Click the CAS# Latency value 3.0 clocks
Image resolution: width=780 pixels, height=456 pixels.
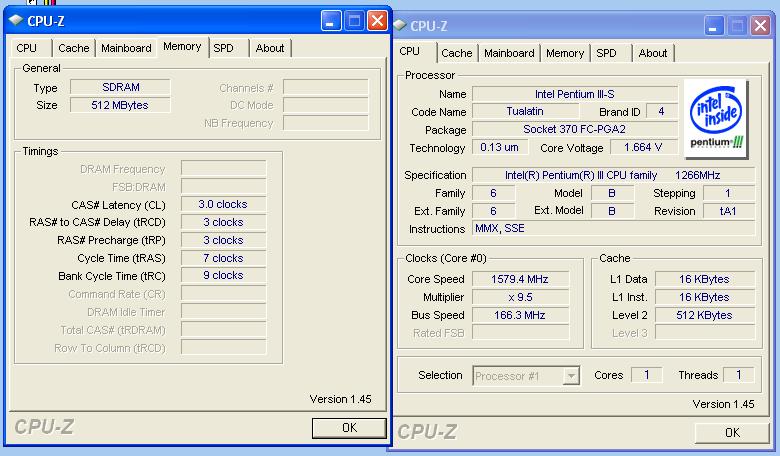tap(223, 204)
